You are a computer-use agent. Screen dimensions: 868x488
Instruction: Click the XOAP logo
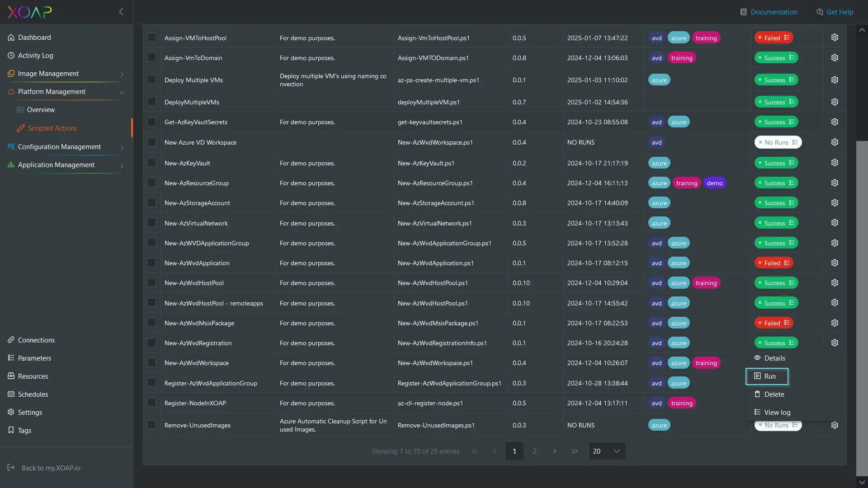point(30,12)
